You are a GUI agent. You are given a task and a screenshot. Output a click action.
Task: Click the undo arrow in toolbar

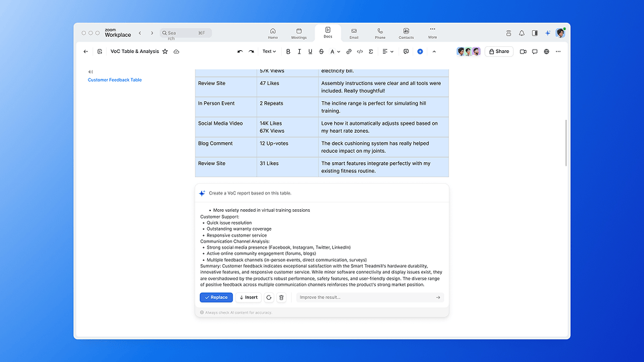[240, 52]
